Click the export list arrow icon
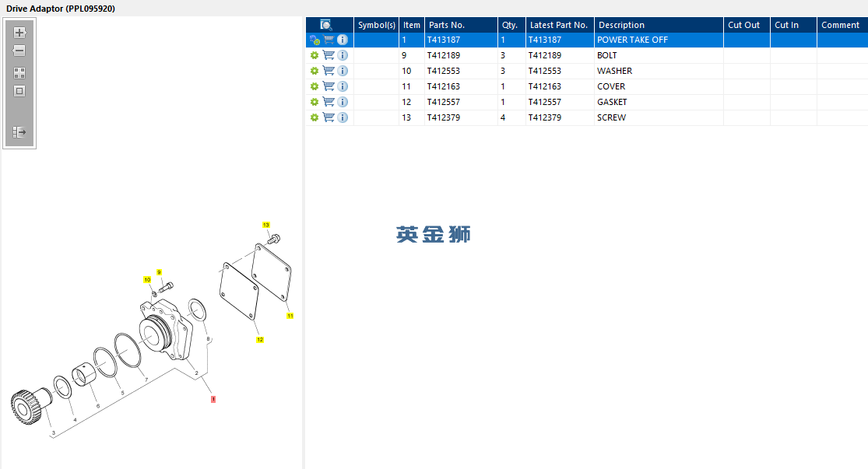The image size is (868, 469). pyautogui.click(x=19, y=132)
